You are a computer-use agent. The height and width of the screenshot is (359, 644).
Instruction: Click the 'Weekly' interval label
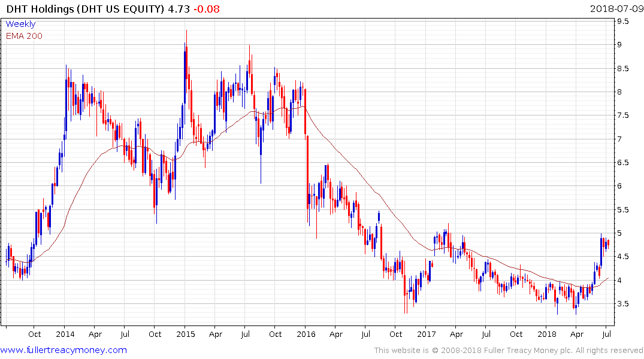pyautogui.click(x=20, y=24)
